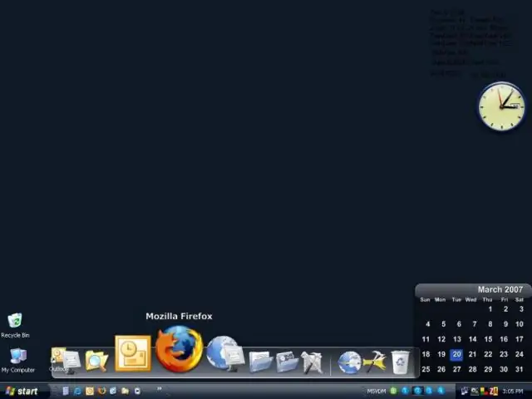The height and width of the screenshot is (399, 532).
Task: Launch Mozilla Firefox from the dock
Action: tap(179, 349)
